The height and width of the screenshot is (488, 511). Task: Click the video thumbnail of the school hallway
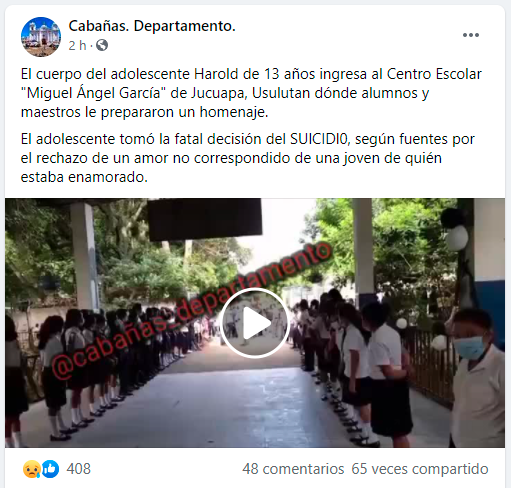coord(255,323)
